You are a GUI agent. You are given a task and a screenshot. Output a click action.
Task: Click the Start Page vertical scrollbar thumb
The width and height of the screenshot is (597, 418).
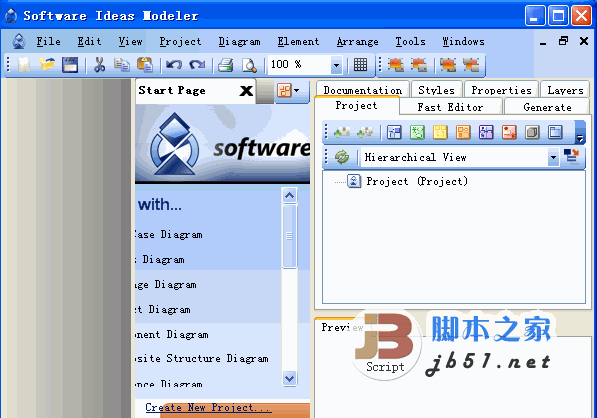point(289,236)
